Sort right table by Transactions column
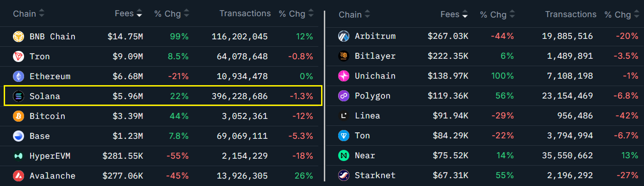Viewport: 644px width, 186px height. (570, 15)
